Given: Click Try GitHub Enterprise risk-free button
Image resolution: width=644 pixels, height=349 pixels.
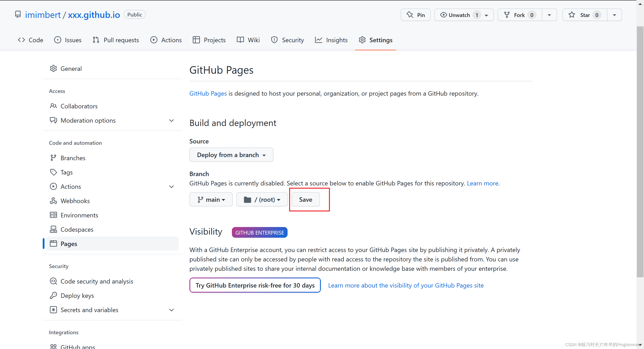Looking at the screenshot, I should [x=255, y=285].
